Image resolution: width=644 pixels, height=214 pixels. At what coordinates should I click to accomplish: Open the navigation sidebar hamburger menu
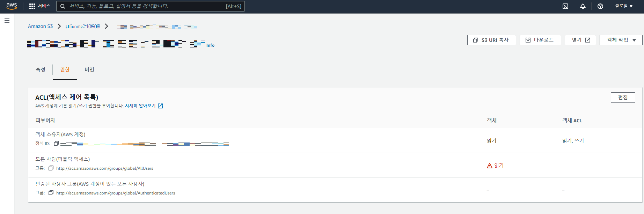(7, 21)
